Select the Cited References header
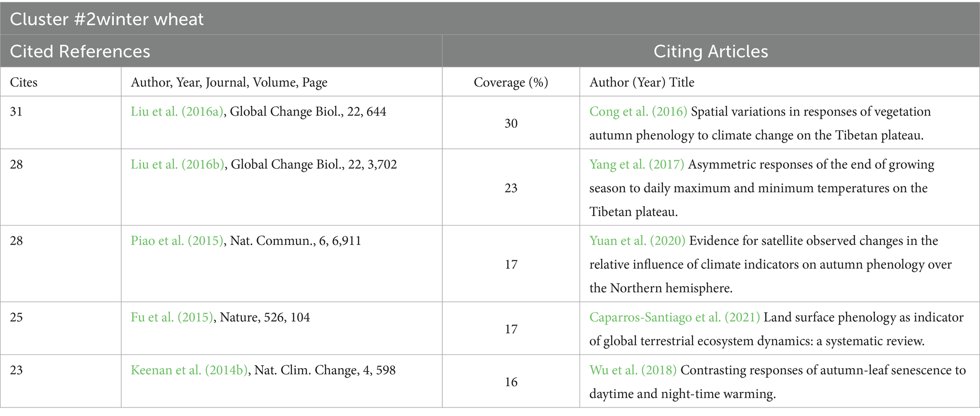The height and width of the screenshot is (416, 980). tap(80, 51)
